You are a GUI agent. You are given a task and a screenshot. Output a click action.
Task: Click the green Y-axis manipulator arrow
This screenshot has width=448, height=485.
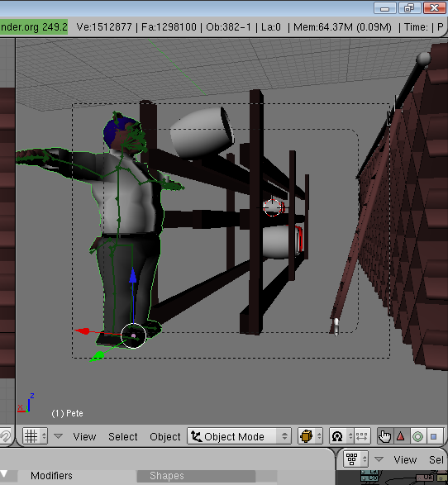[98, 357]
